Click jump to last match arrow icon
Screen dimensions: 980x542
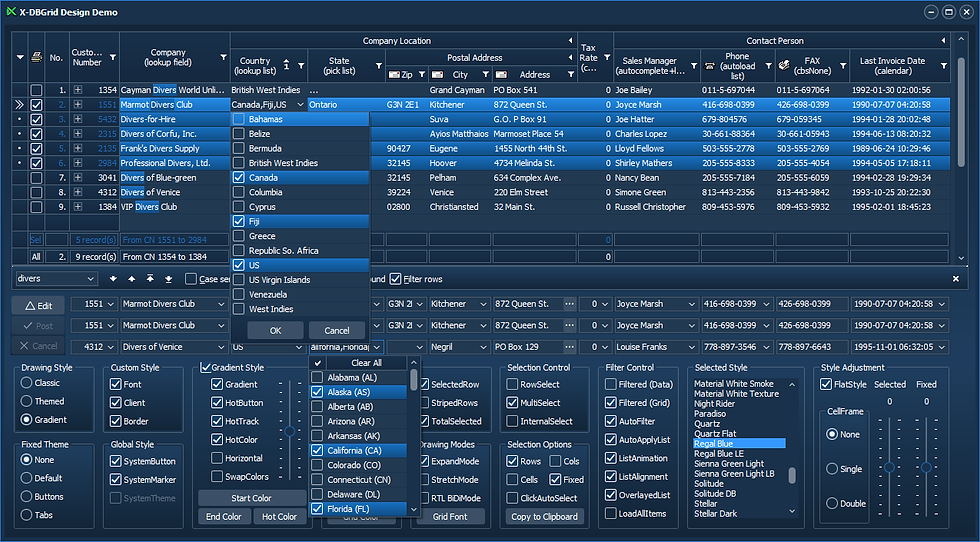click(168, 279)
